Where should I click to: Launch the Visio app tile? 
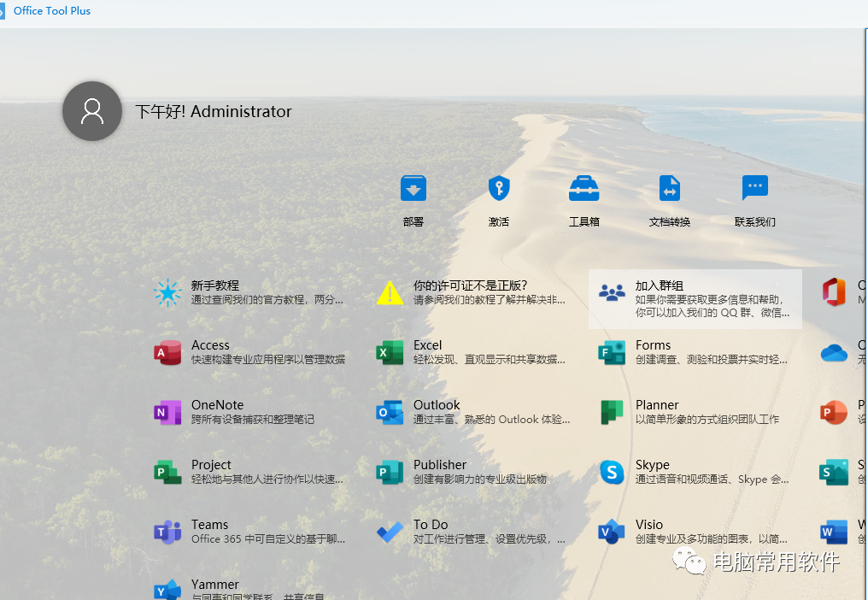pyautogui.click(x=695, y=532)
